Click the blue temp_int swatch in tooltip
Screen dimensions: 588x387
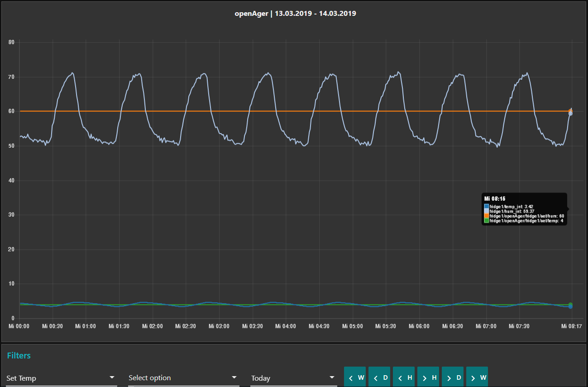(x=487, y=207)
